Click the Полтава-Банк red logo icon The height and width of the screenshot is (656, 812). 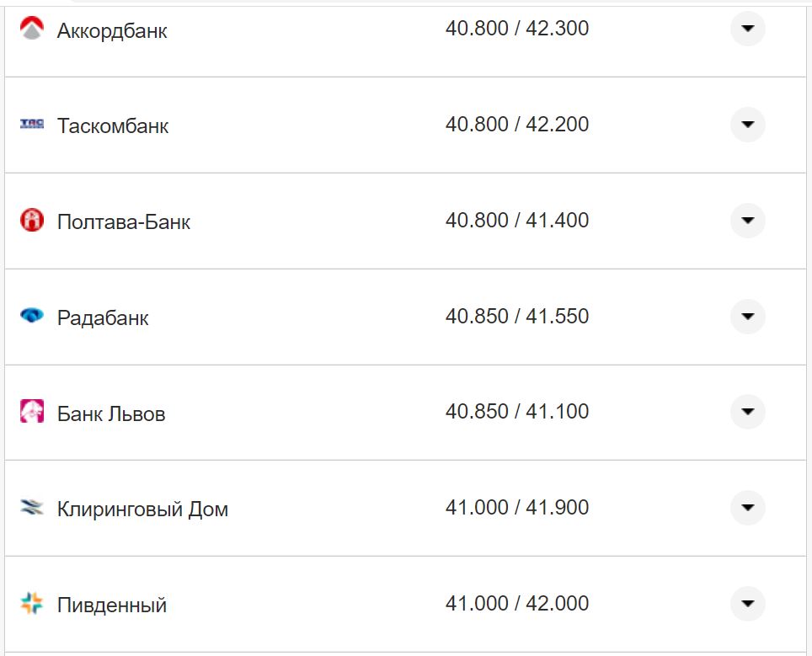click(30, 220)
